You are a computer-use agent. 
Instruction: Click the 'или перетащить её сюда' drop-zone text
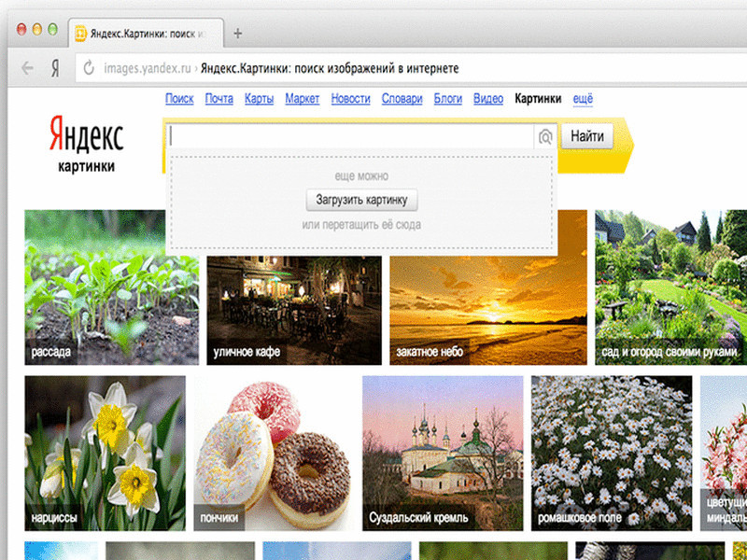pos(361,225)
